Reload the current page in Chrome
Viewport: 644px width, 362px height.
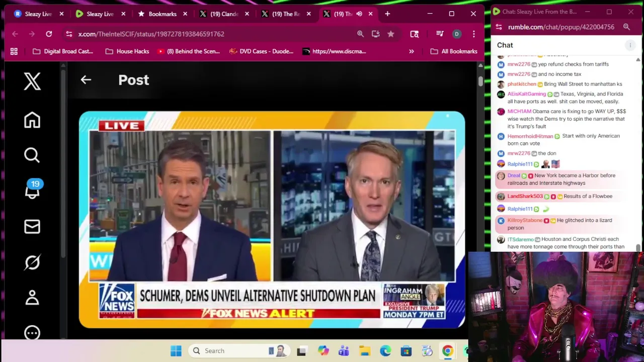49,34
